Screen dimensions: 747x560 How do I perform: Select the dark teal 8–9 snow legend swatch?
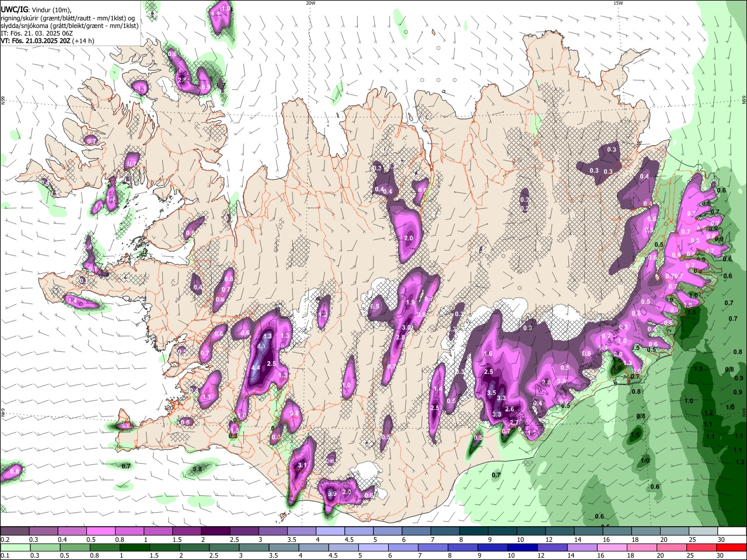[473, 531]
